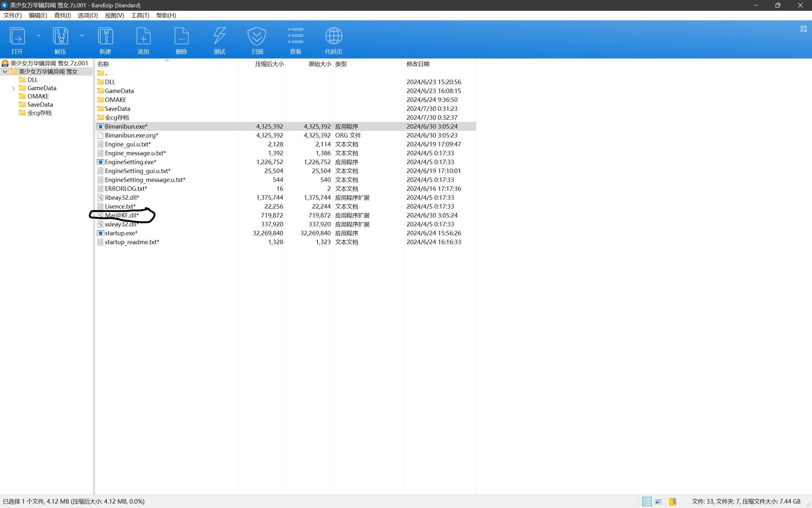Select the Mai@KF.dll file
The width and height of the screenshot is (812, 508).
coord(122,215)
